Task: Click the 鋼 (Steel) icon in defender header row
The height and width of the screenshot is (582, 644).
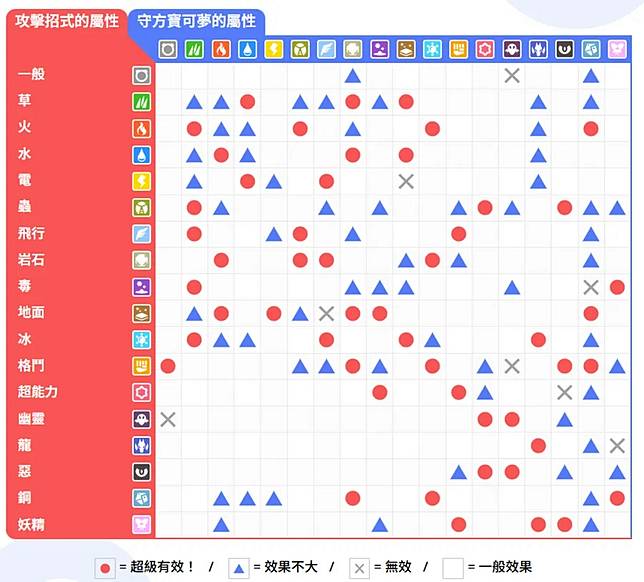Action: pos(591,49)
